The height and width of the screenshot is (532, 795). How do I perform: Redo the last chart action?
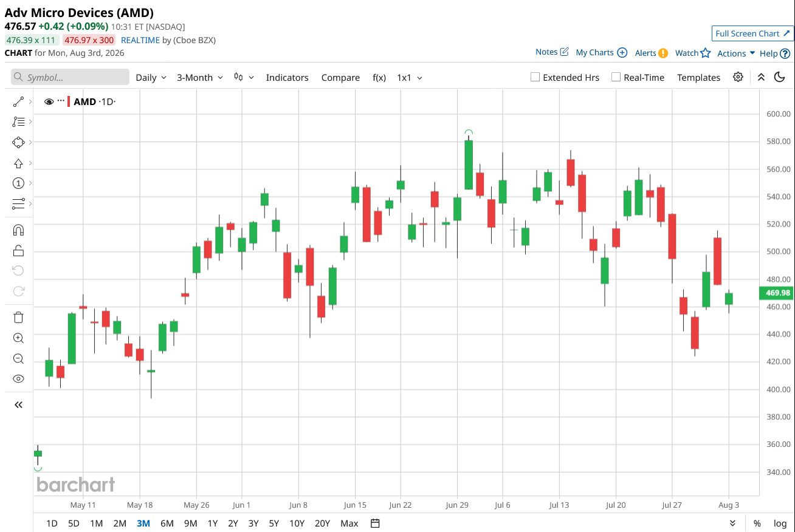18,291
